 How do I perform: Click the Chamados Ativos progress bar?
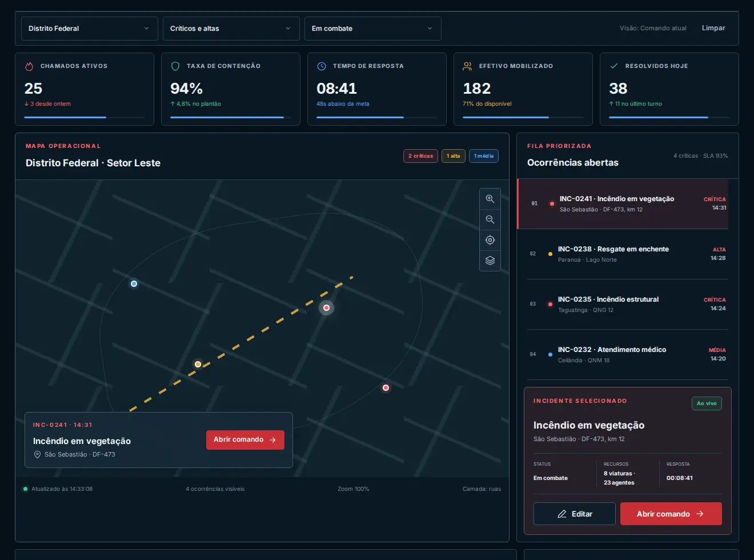coord(85,117)
